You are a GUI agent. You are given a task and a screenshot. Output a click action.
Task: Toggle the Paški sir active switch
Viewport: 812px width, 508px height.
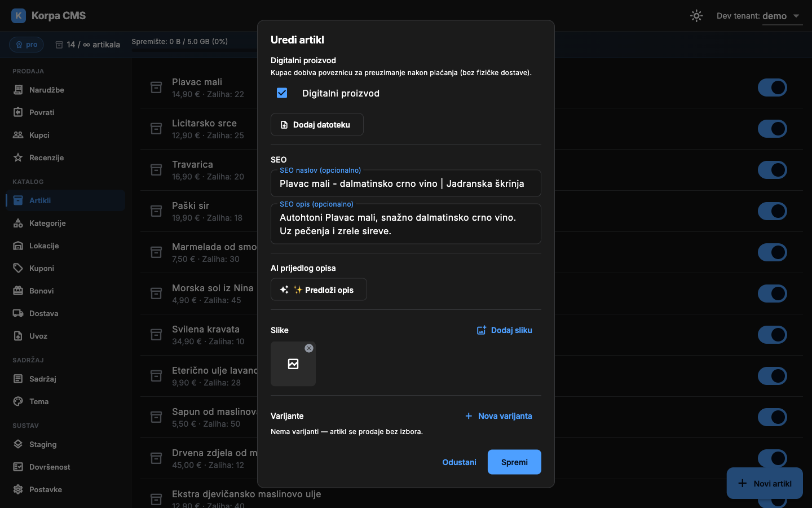[773, 211]
